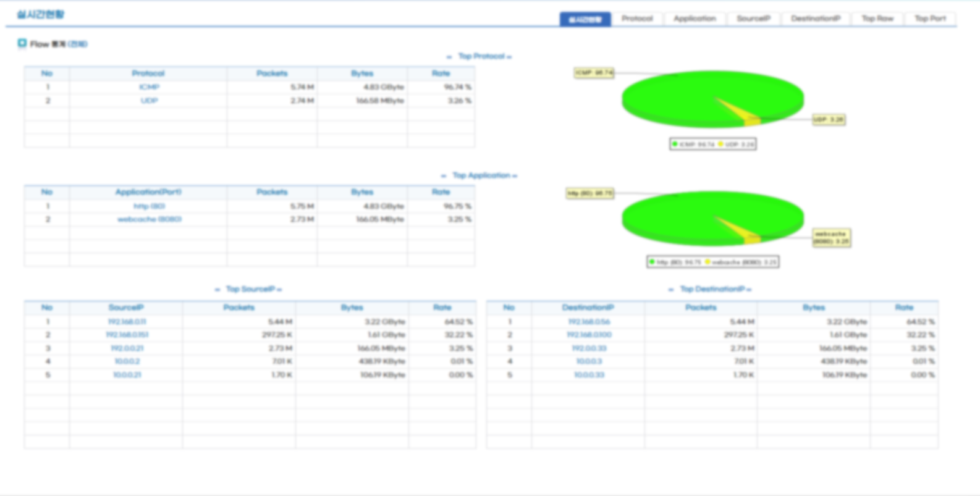Click the first destination IP address link
This screenshot has width=980, height=496.
(588, 322)
